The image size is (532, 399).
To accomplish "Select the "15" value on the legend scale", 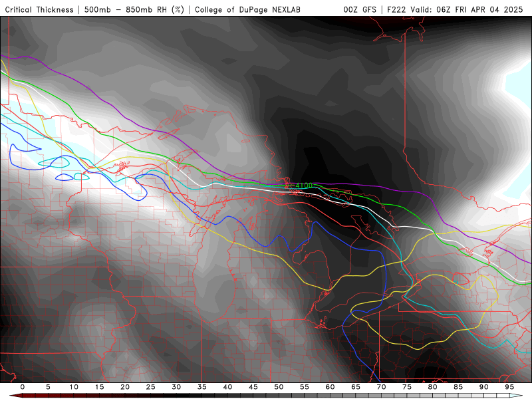I will click(99, 387).
